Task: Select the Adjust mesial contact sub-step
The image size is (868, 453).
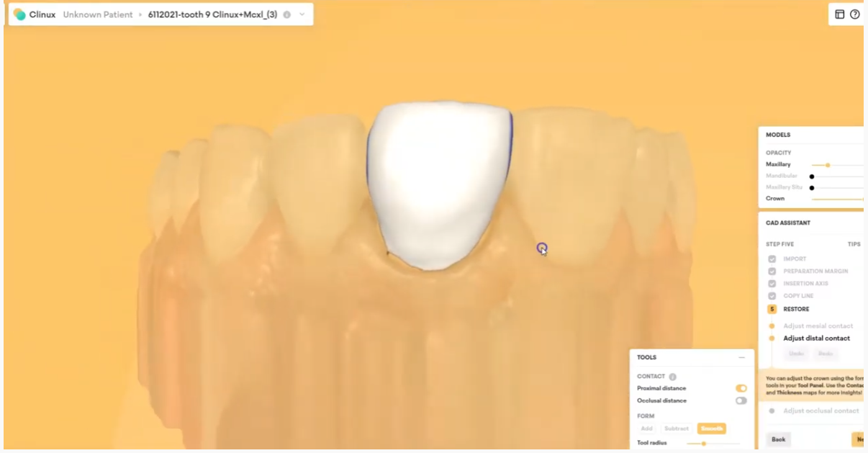Action: point(818,326)
